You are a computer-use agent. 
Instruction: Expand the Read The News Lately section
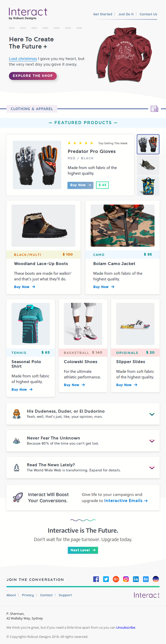pyautogui.click(x=152, y=468)
